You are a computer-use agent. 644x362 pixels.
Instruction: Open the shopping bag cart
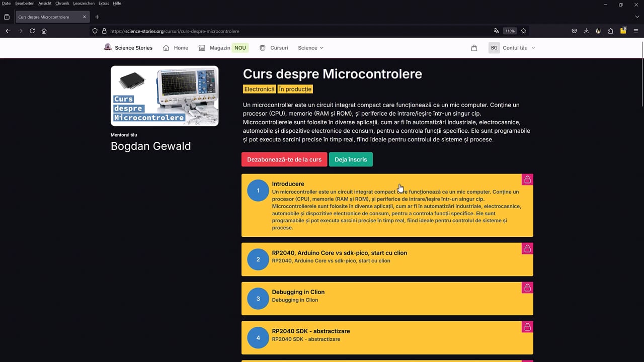pyautogui.click(x=474, y=48)
